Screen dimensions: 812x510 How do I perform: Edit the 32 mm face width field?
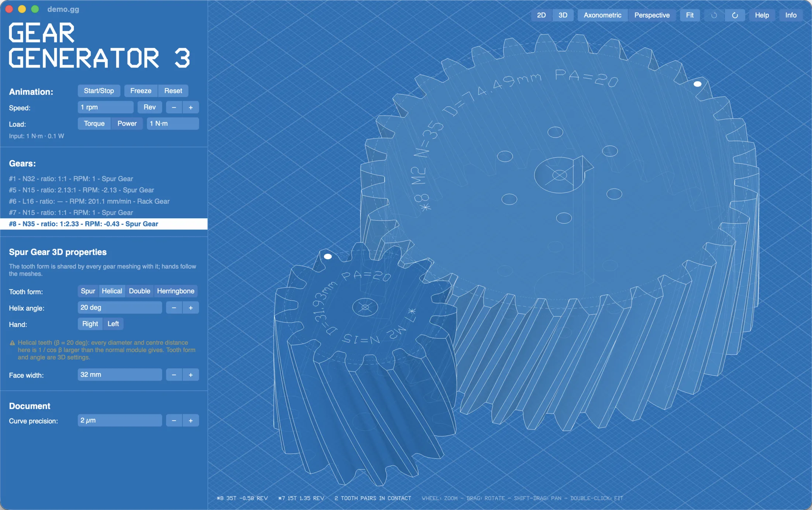point(120,374)
